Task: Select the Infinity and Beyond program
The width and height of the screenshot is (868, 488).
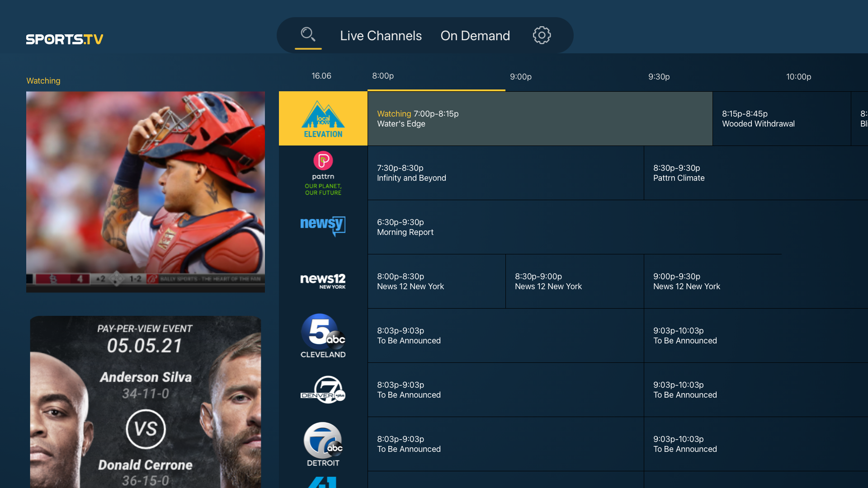Action: [x=505, y=173]
